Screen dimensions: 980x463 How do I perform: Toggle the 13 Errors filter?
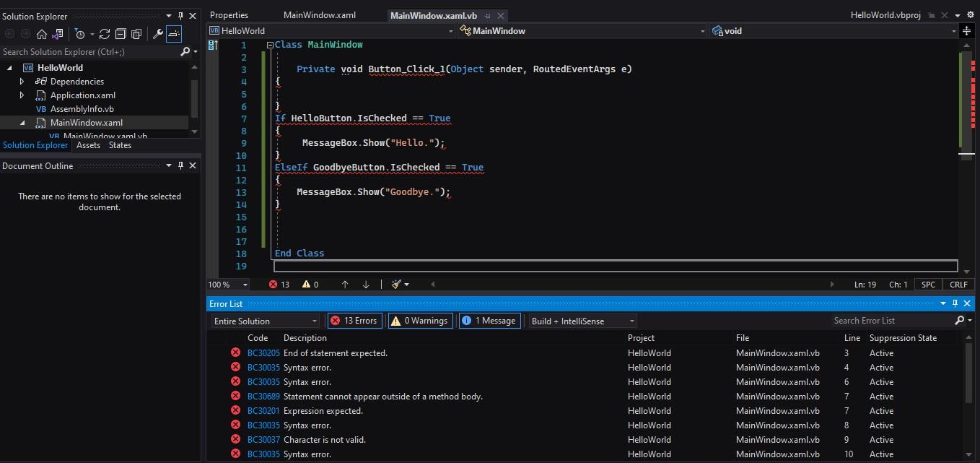[x=354, y=320]
